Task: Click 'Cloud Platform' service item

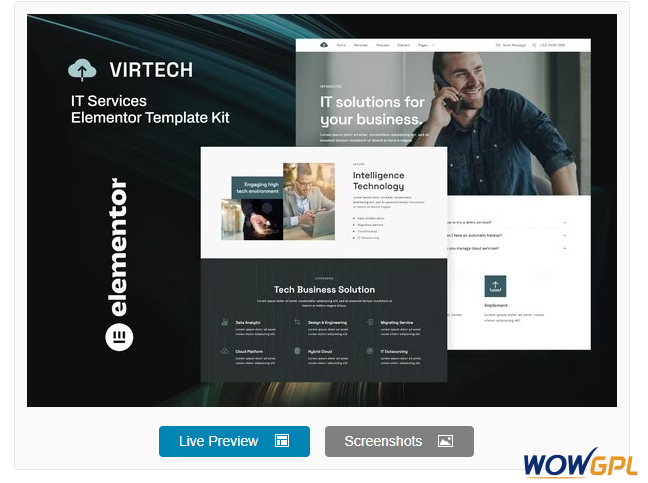Action: 249,352
